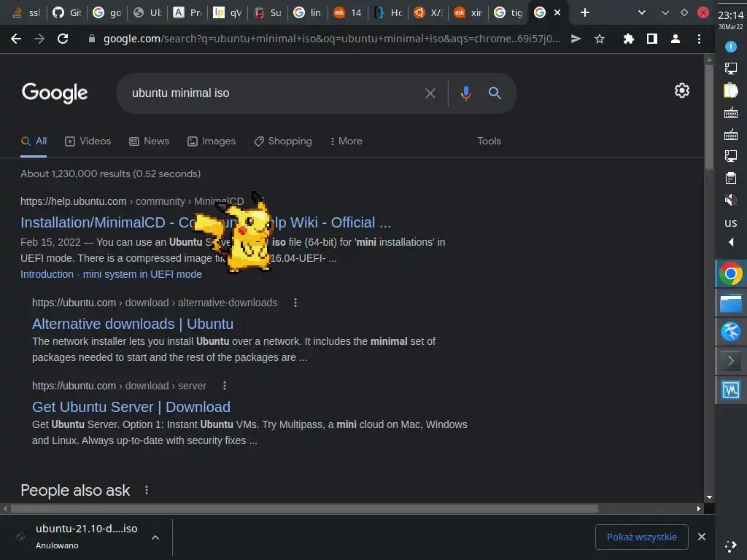Bookmark this page with the star icon
The image size is (747, 560).
pos(600,39)
